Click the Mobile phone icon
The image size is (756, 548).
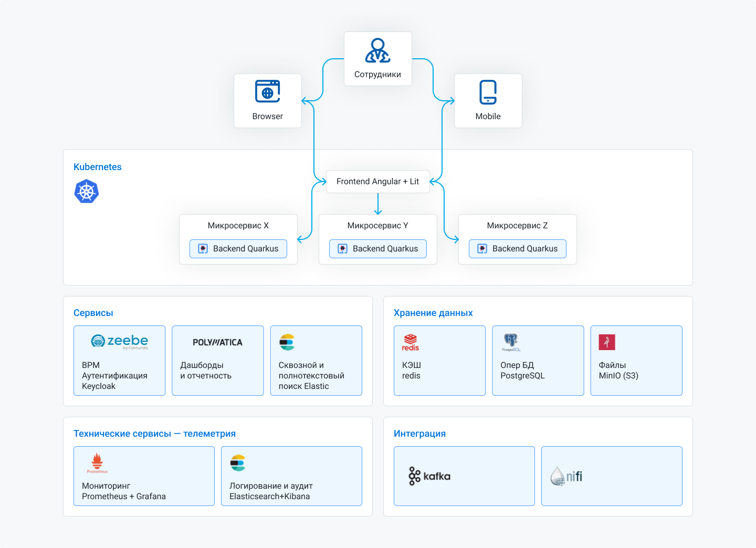click(x=488, y=92)
